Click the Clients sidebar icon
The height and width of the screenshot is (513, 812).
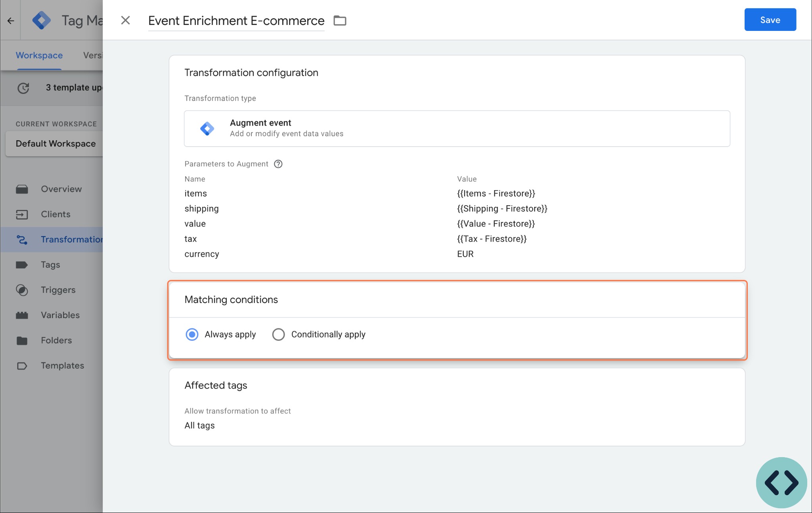[x=22, y=215]
